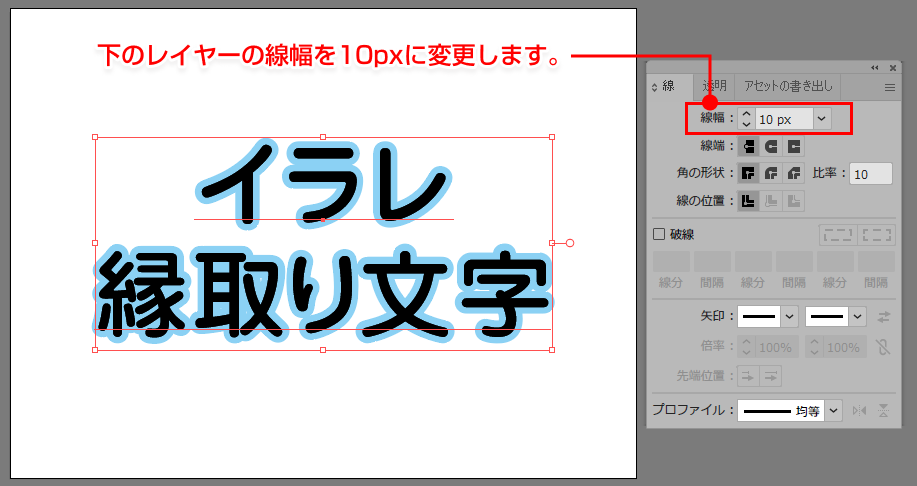917x486 pixels.
Task: Extend arrow tip beyond path end in 先端位置
Action: (747, 377)
